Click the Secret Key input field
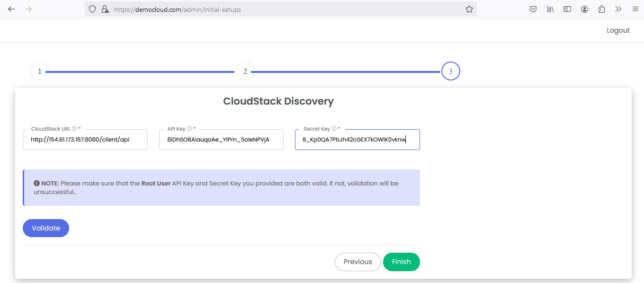 coord(358,140)
